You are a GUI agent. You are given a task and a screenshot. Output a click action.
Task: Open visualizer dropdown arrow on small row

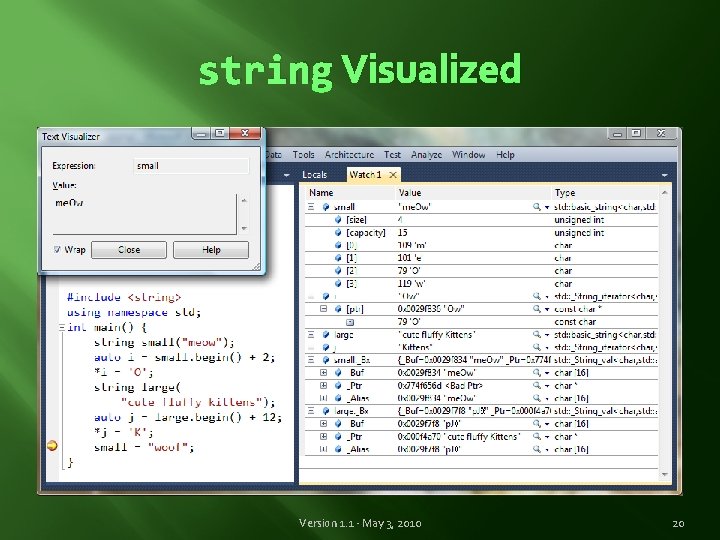[547, 208]
